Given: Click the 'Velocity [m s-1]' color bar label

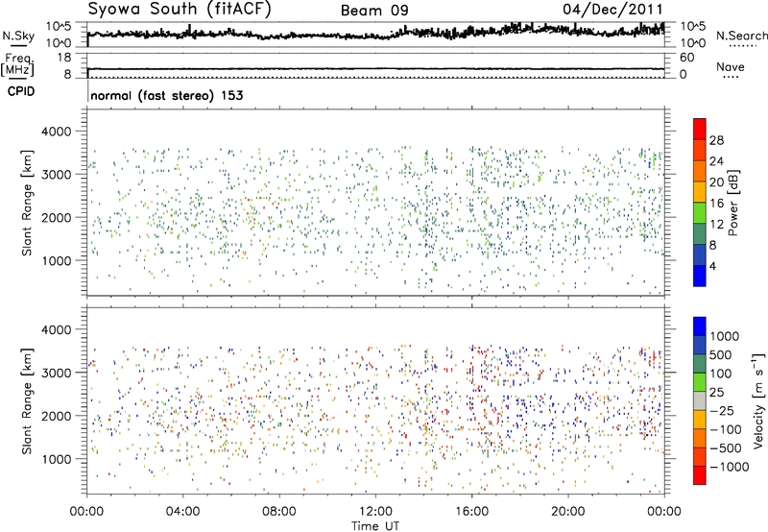Looking at the screenshot, I should click(x=758, y=400).
